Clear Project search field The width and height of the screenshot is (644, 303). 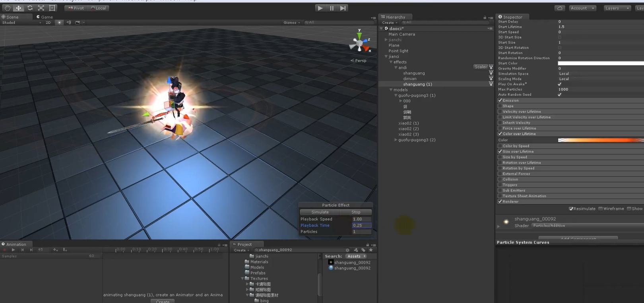347,250
